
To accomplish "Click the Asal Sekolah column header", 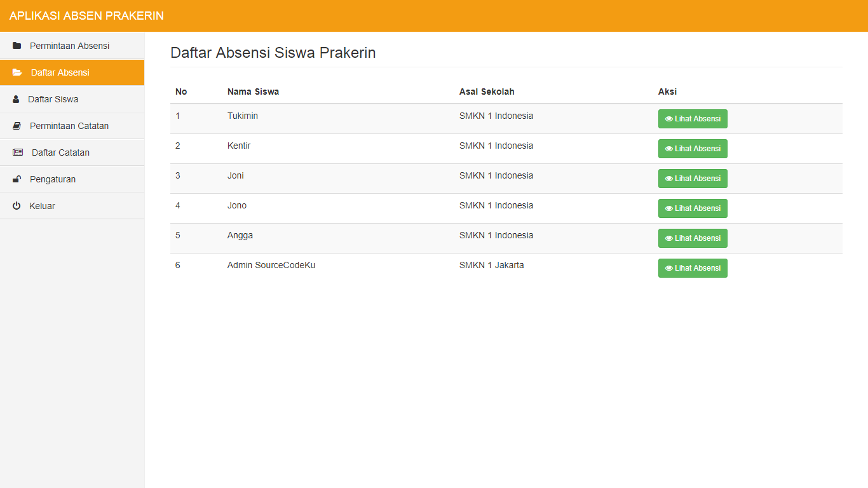I will click(487, 91).
